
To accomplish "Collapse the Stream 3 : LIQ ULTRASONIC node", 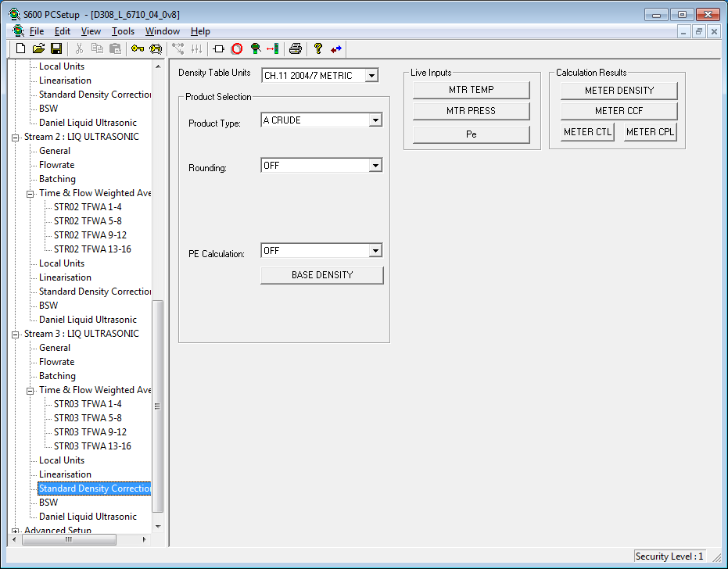I will pos(16,335).
